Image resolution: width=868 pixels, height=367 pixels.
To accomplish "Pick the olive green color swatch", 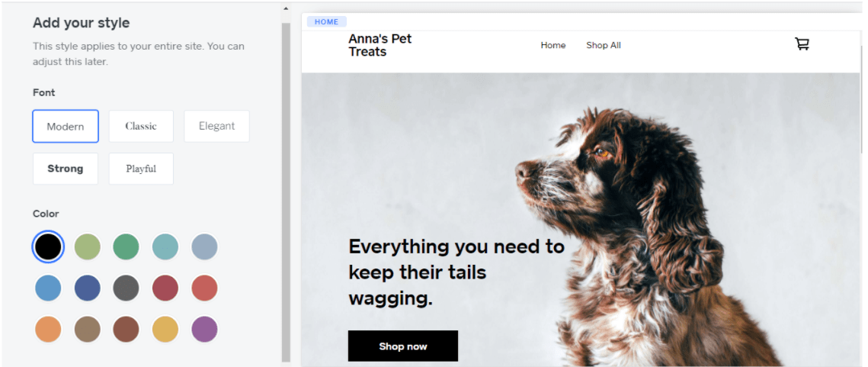I will (88, 246).
